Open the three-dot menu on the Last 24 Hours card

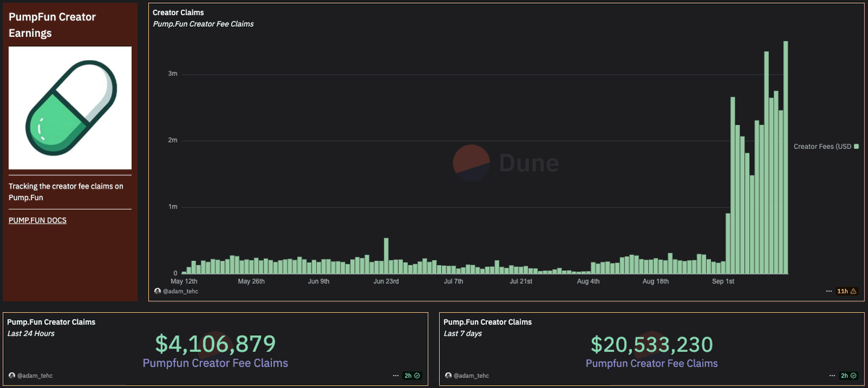click(x=396, y=376)
